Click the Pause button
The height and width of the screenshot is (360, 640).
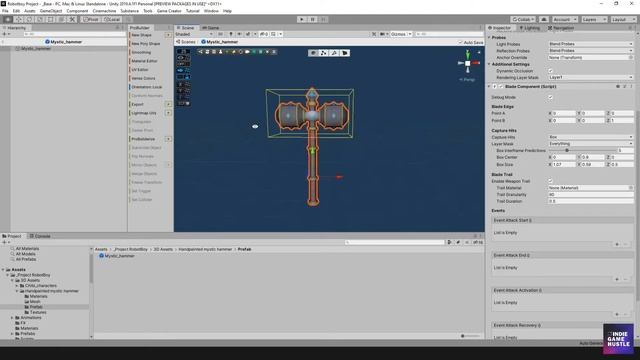(313, 19)
